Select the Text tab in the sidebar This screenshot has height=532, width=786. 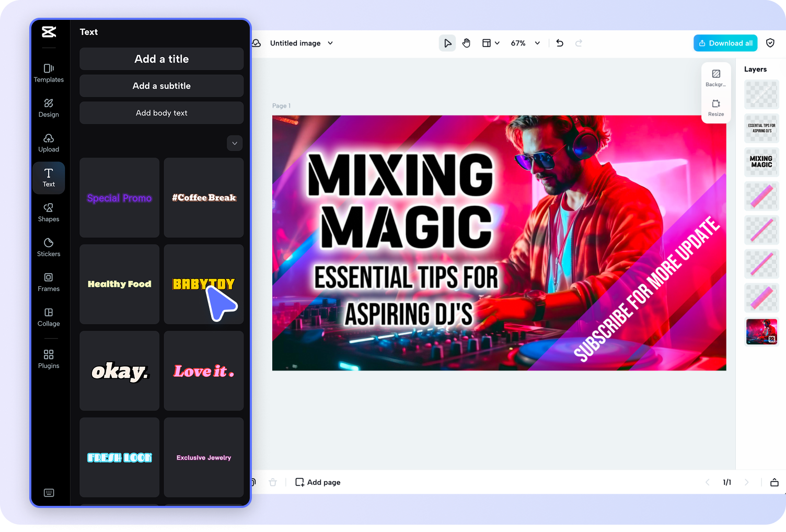(49, 178)
